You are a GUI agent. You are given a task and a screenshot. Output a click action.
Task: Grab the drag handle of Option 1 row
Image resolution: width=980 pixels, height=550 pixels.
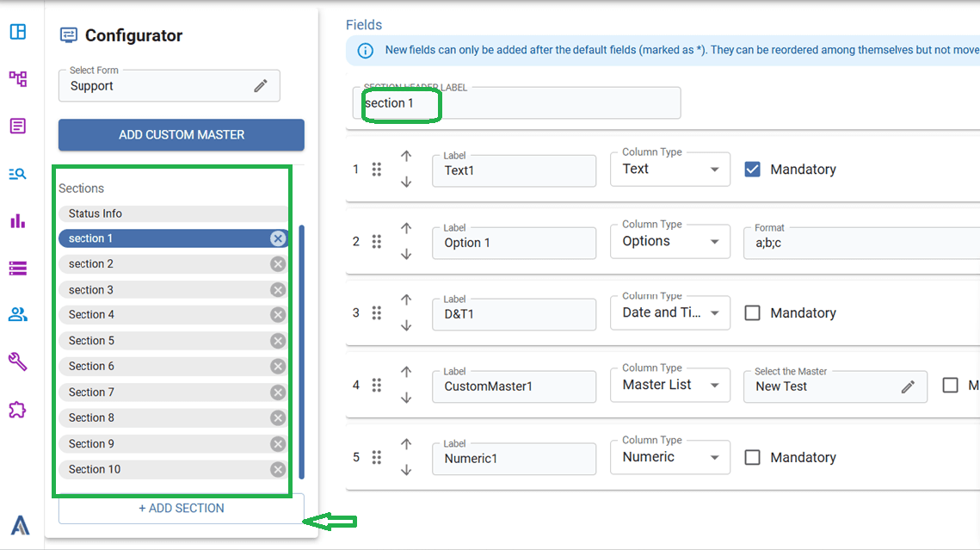[376, 242]
